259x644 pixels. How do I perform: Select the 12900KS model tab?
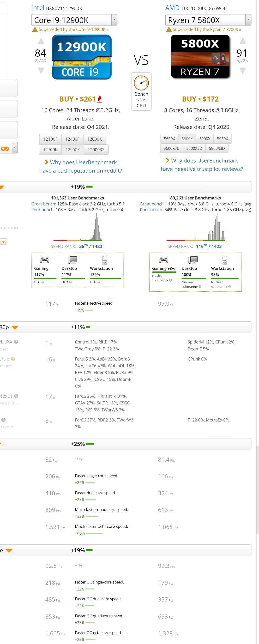tap(96, 150)
